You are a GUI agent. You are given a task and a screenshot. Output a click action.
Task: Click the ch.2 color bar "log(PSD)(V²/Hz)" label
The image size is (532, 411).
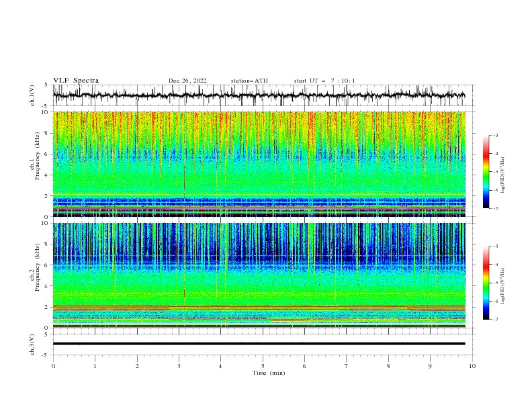pos(503,286)
